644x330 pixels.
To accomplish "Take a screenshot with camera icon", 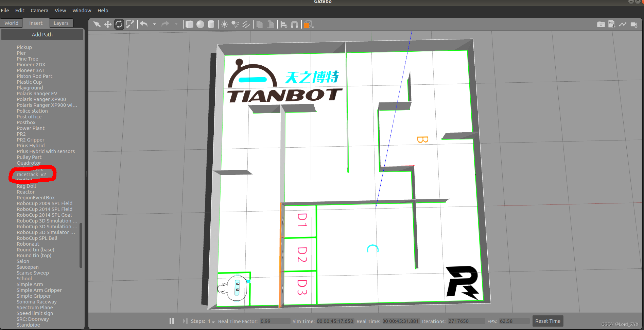I will coord(601,24).
